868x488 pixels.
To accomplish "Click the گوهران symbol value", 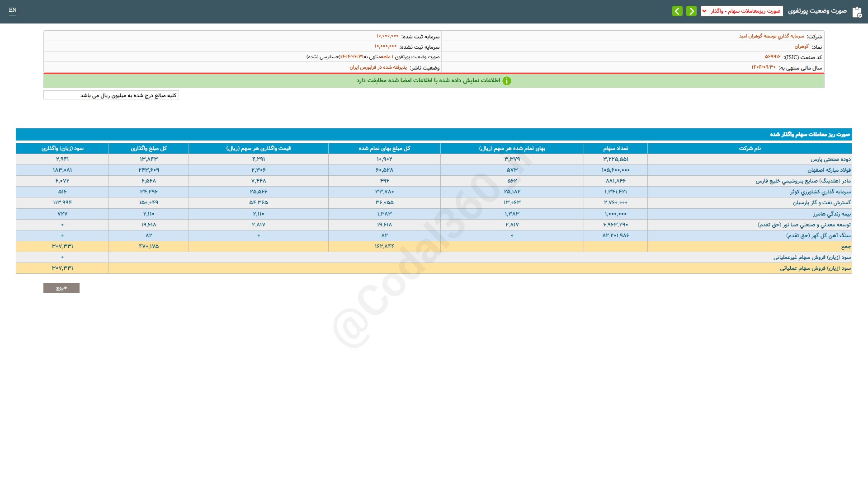I will [x=802, y=47].
